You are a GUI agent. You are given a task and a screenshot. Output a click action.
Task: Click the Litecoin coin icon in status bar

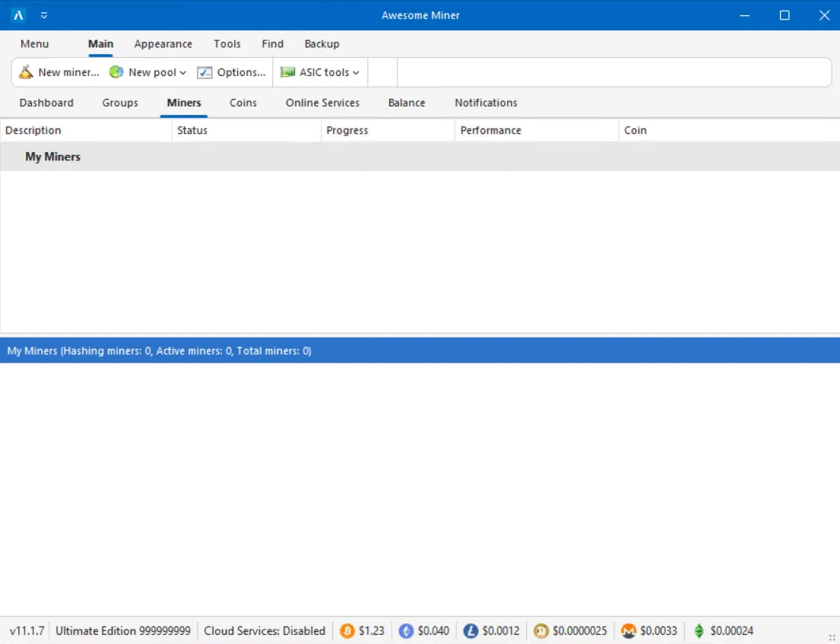tap(471, 631)
